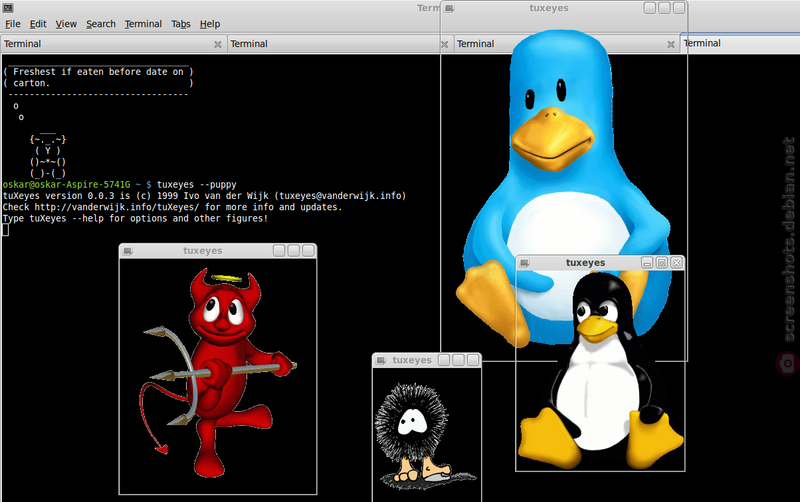Close the puppy tuxeyes window

(x=473, y=360)
